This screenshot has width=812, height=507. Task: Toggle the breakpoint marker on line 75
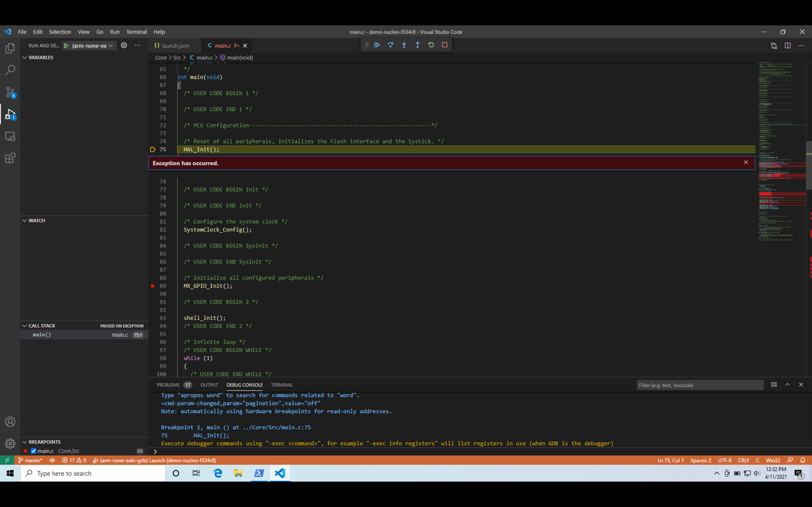[x=153, y=150]
